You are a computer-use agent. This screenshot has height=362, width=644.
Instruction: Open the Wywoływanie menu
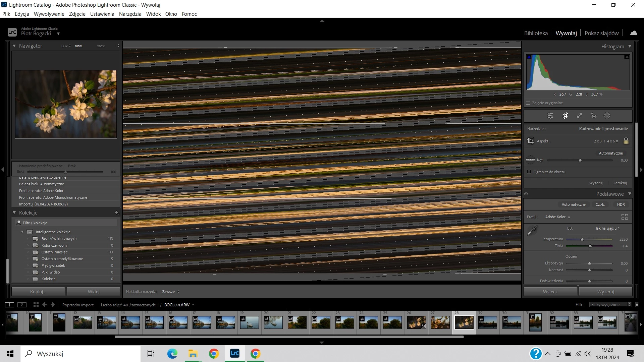coord(49,14)
